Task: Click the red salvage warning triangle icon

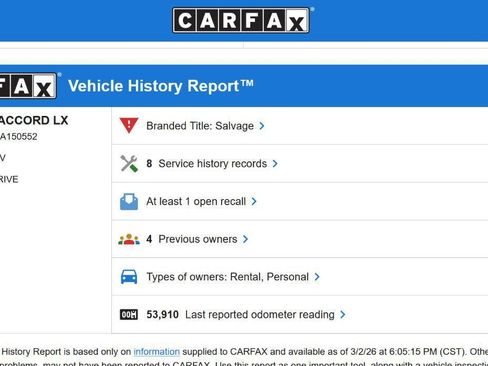Action: click(x=129, y=126)
